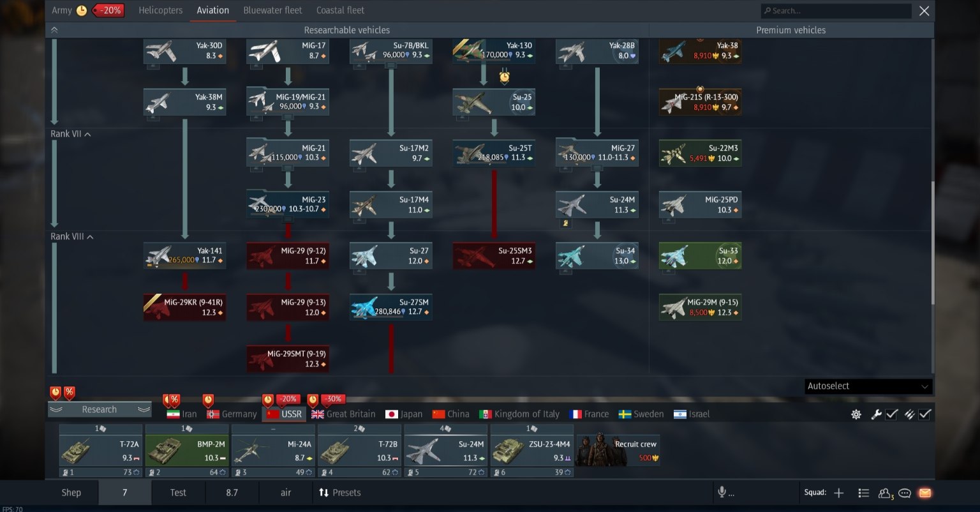Click the vehicle search field
This screenshot has height=512, width=980.
[836, 11]
